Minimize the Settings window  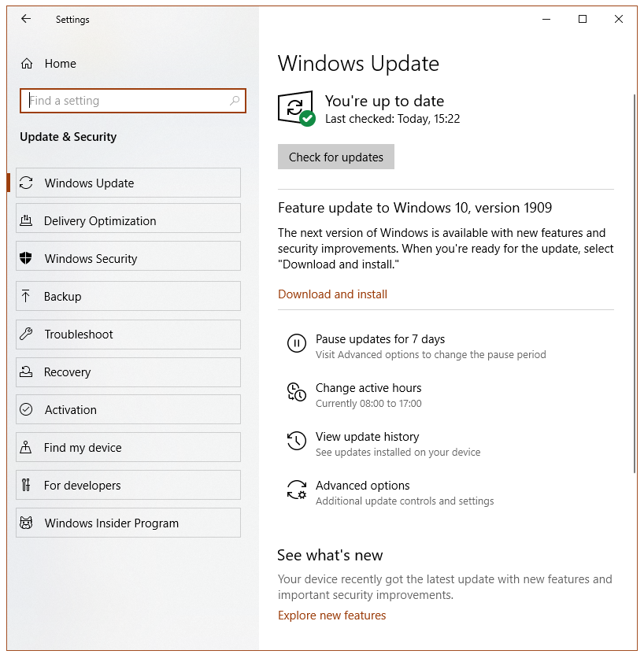[546, 19]
